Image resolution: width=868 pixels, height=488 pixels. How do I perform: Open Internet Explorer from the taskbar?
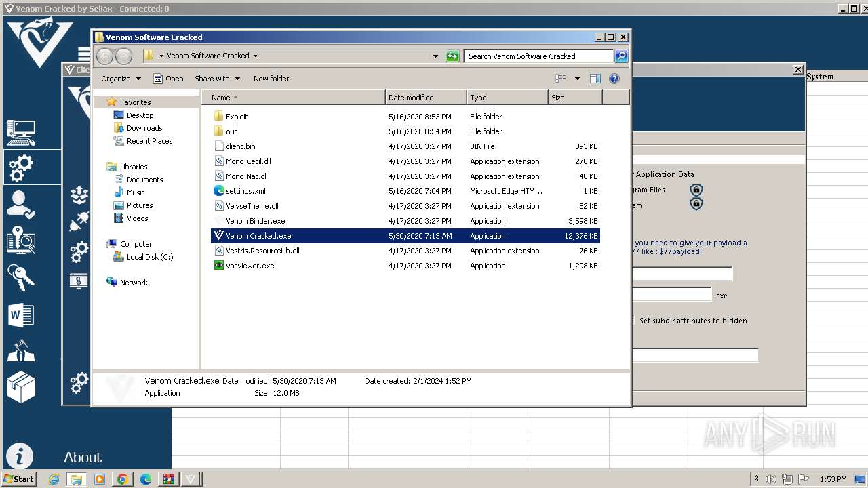[54, 479]
